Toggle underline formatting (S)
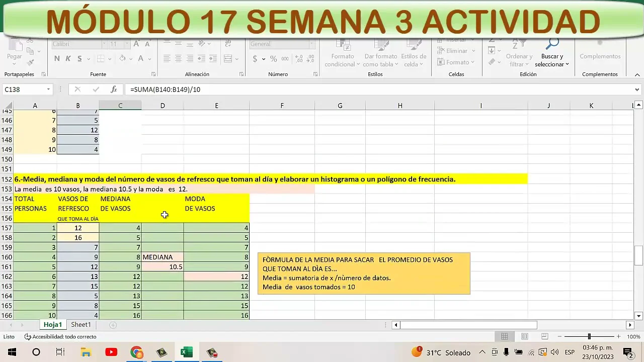 [x=79, y=59]
